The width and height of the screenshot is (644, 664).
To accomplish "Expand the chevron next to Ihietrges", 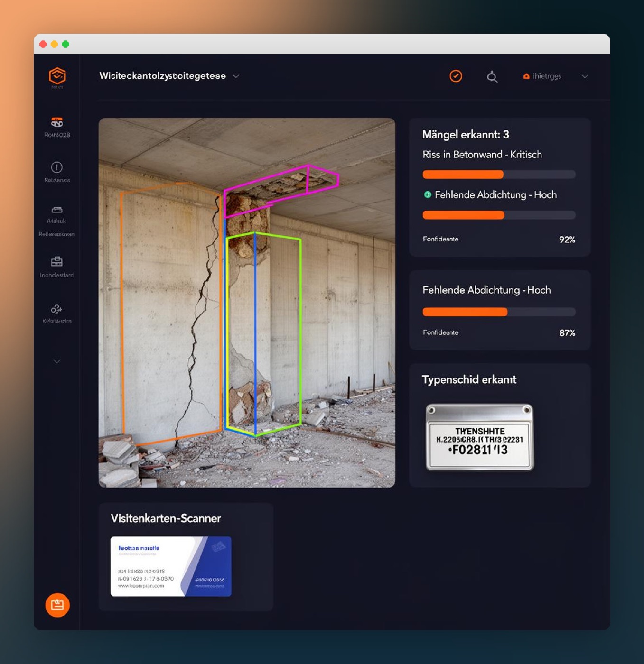I will [x=585, y=76].
